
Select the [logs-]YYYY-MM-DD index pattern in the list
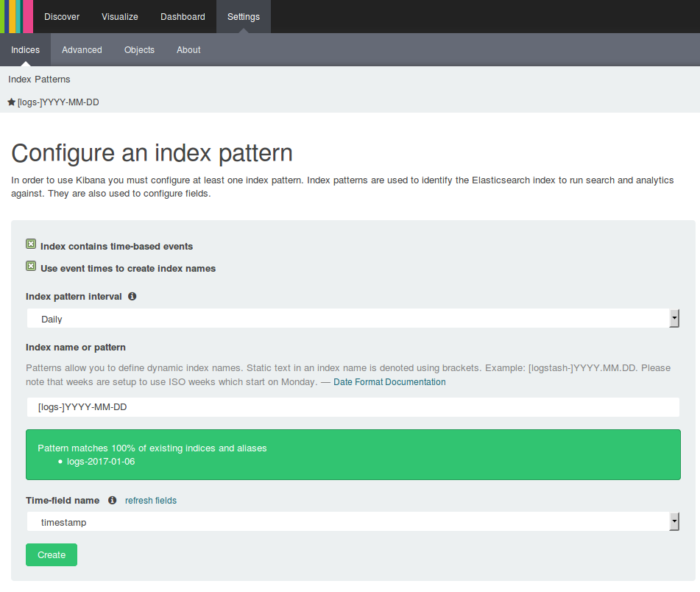(58, 102)
